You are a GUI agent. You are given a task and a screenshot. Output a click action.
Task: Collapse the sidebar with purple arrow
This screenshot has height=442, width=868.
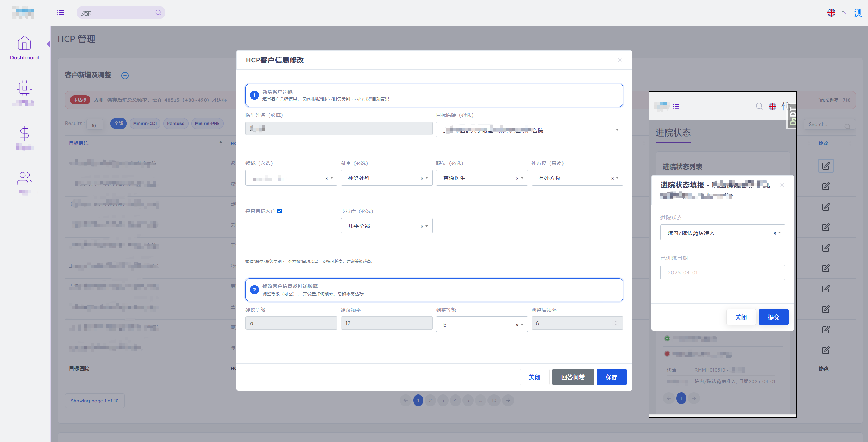click(x=49, y=44)
